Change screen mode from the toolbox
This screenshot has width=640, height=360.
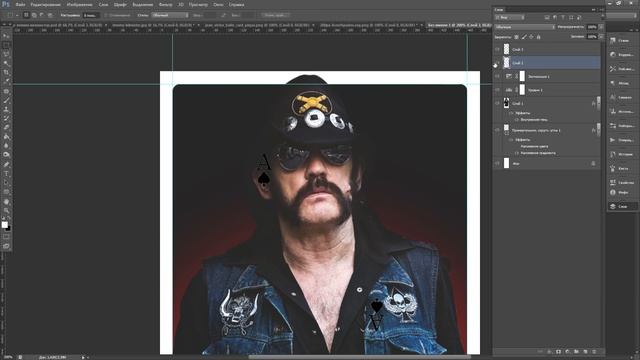(6, 246)
